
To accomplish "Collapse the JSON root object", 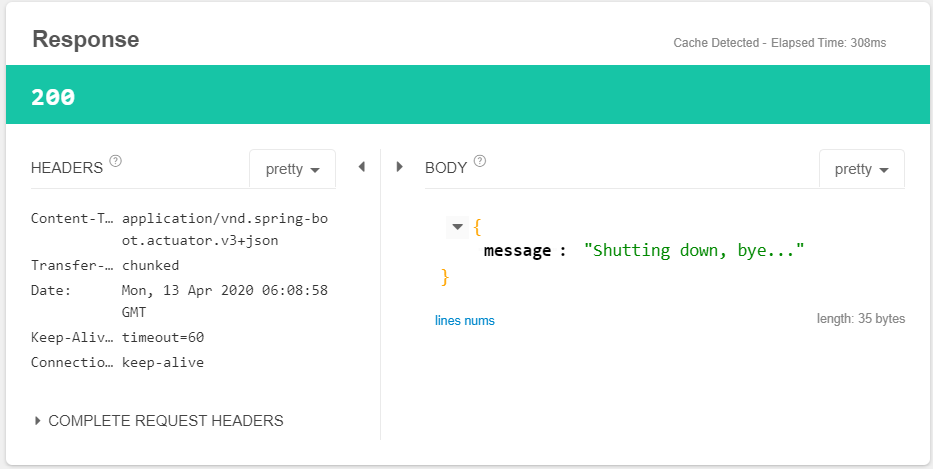I will tap(458, 227).
